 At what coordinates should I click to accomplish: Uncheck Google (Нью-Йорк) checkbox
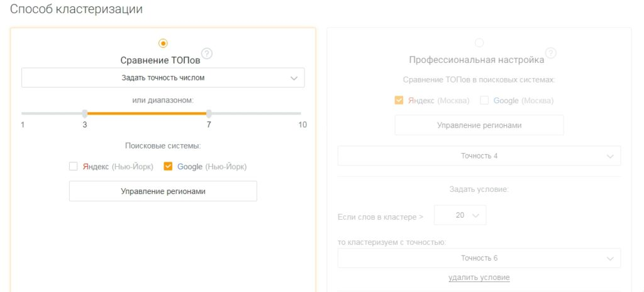click(x=167, y=167)
